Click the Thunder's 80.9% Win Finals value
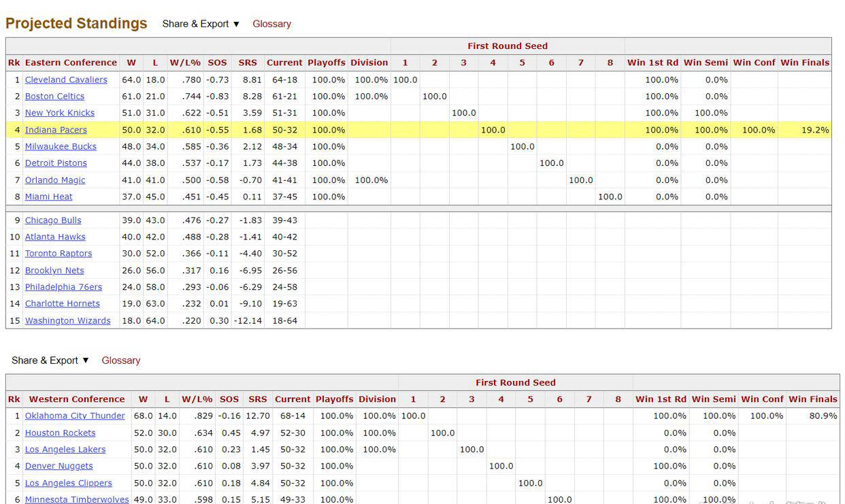Image resolution: width=845 pixels, height=504 pixels. pos(823,416)
